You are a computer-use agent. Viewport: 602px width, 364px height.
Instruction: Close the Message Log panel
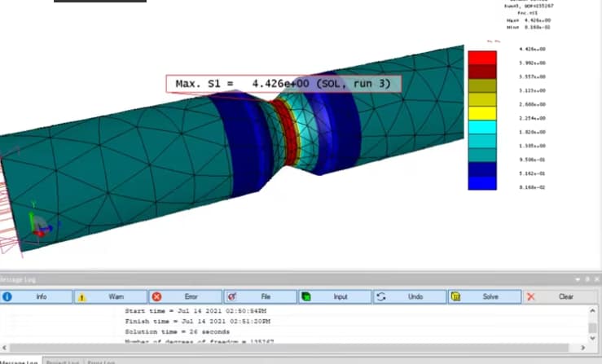pos(595,279)
